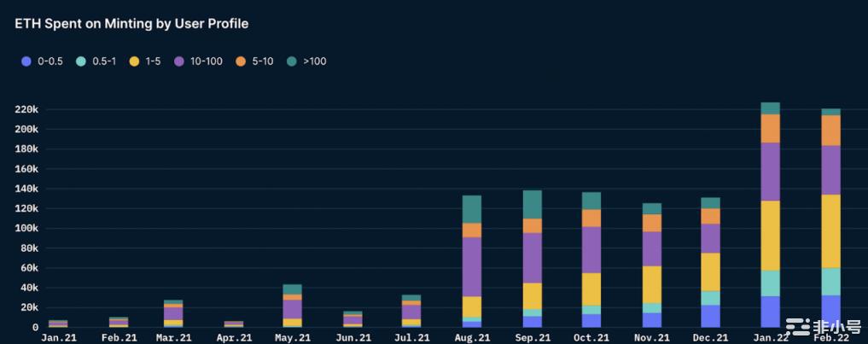
Task: Click the dark teal top of the Sep.21 bar
Action: 532,204
